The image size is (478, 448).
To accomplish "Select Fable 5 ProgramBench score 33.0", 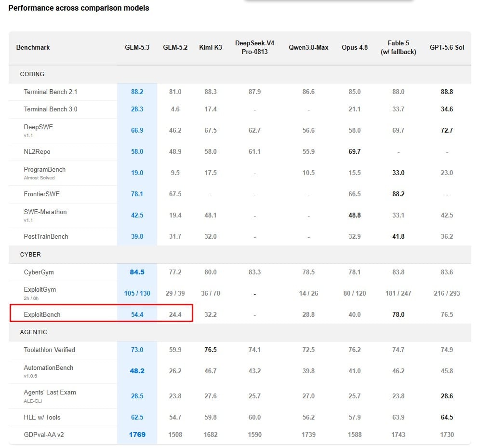I will point(398,173).
